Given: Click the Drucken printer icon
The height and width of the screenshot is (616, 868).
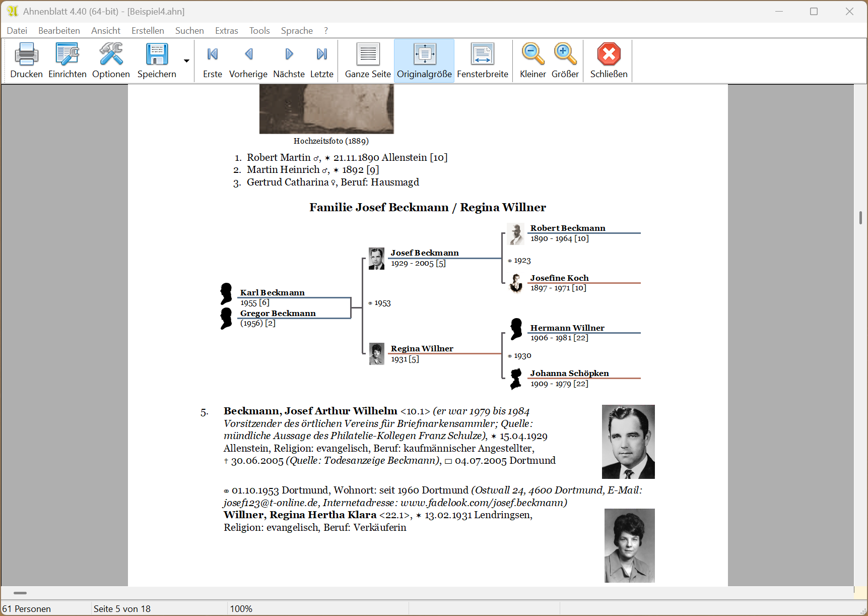Looking at the screenshot, I should 26,54.
